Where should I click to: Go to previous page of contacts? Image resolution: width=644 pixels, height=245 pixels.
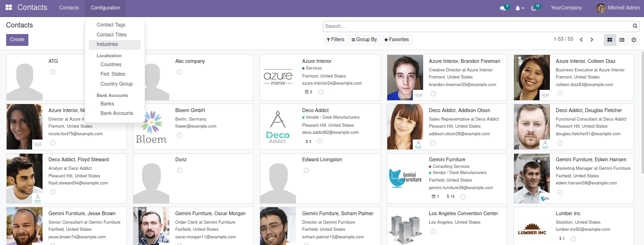point(581,40)
